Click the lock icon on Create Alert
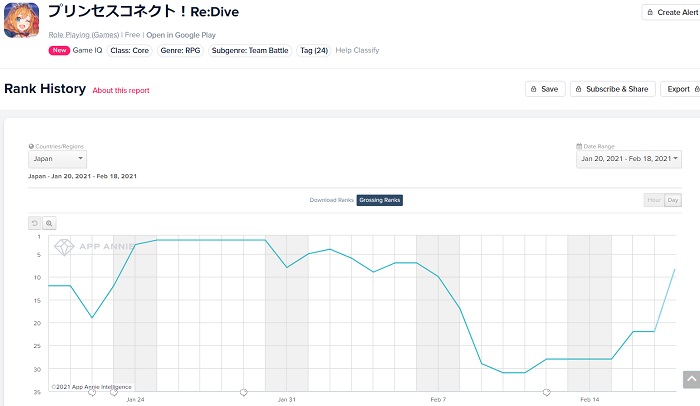 pos(650,13)
